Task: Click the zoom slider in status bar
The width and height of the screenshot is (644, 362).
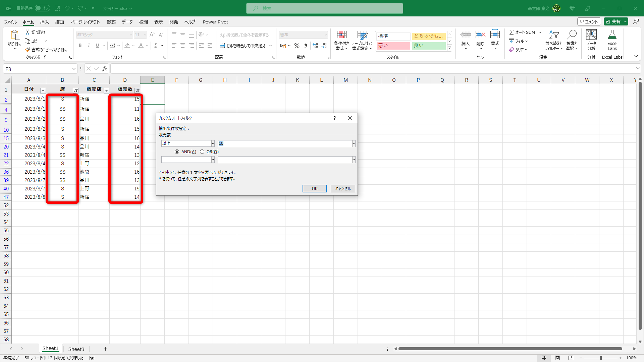Action: pos(600,358)
